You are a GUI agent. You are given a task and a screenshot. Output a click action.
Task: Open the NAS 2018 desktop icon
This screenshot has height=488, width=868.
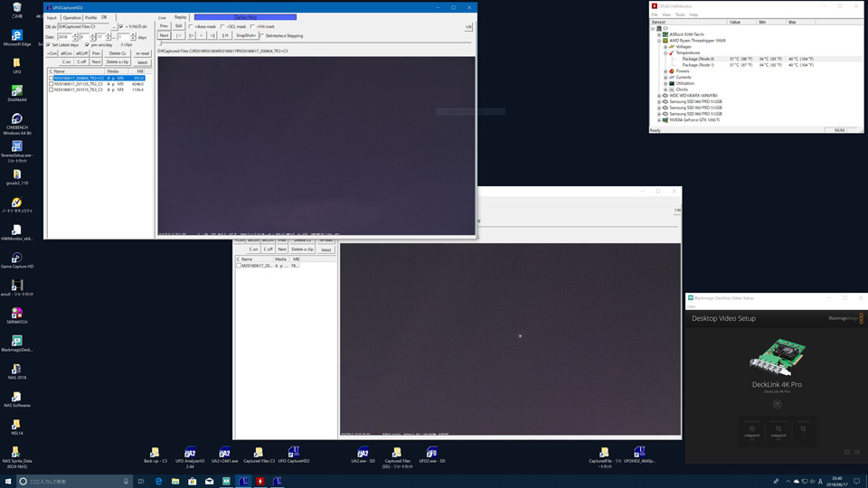tap(17, 371)
